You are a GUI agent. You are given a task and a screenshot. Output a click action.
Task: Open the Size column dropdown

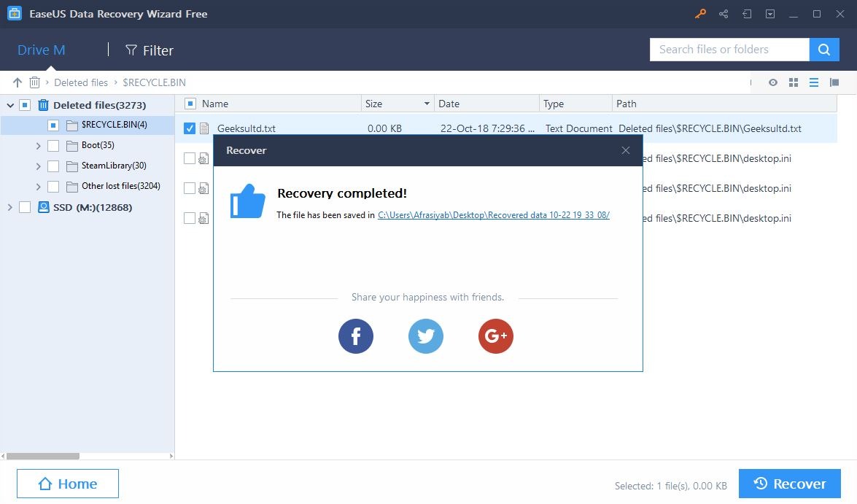pyautogui.click(x=425, y=104)
